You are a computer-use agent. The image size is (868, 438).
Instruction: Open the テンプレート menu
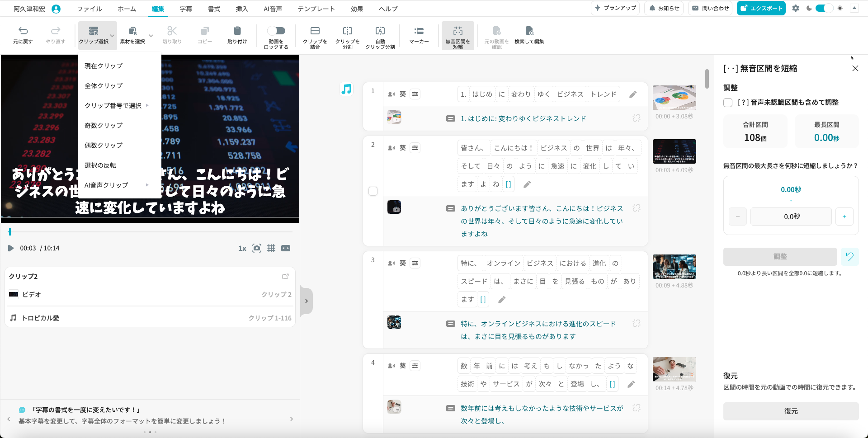[x=316, y=9]
